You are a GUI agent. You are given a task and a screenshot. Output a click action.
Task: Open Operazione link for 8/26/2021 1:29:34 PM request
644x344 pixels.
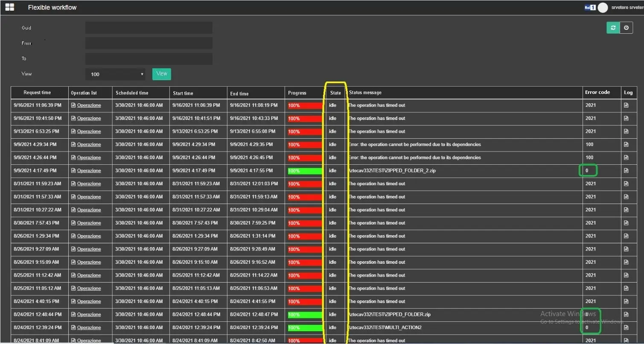[x=89, y=236]
